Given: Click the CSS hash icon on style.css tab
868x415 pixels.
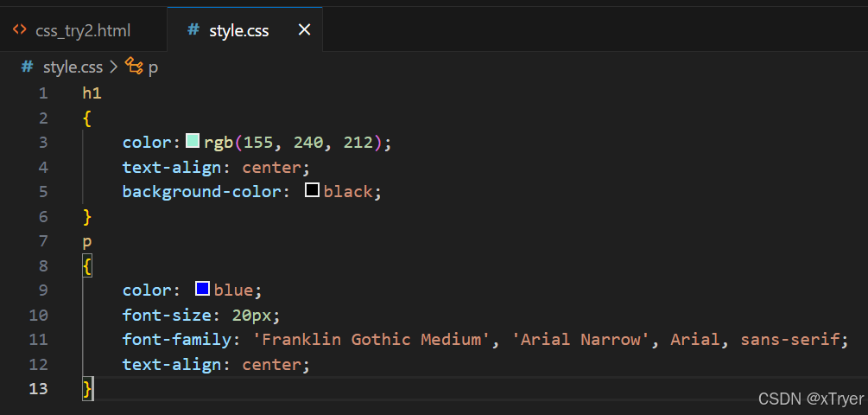Looking at the screenshot, I should pos(193,30).
